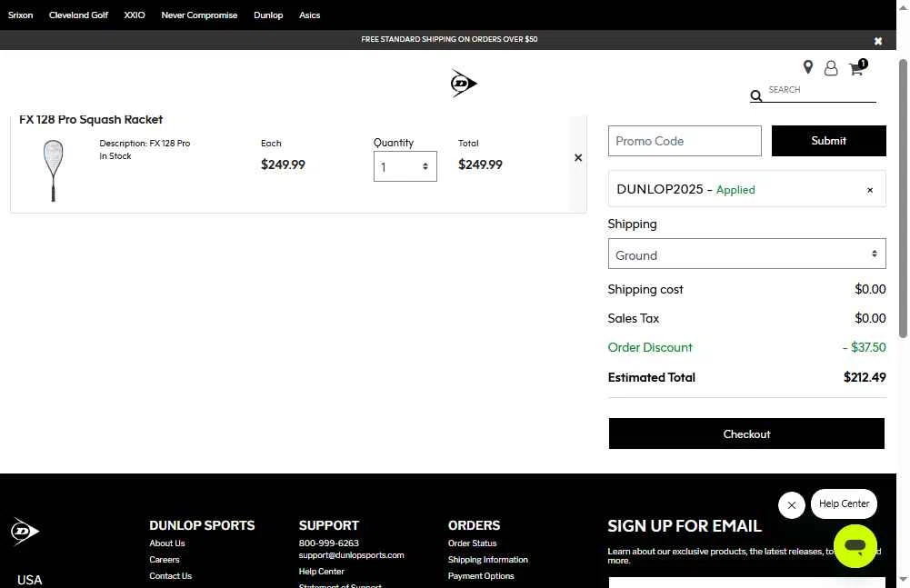
Task: Click the Checkout button
Action: pyautogui.click(x=746, y=434)
